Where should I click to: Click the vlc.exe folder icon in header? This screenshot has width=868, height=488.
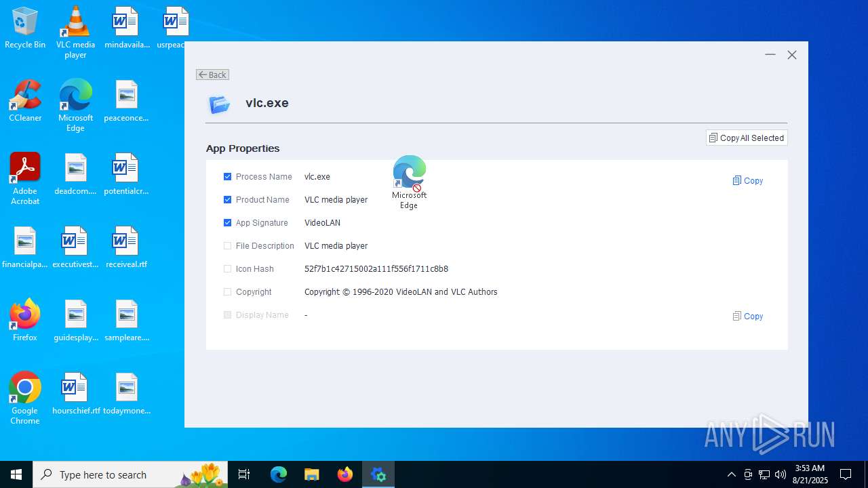coord(220,104)
